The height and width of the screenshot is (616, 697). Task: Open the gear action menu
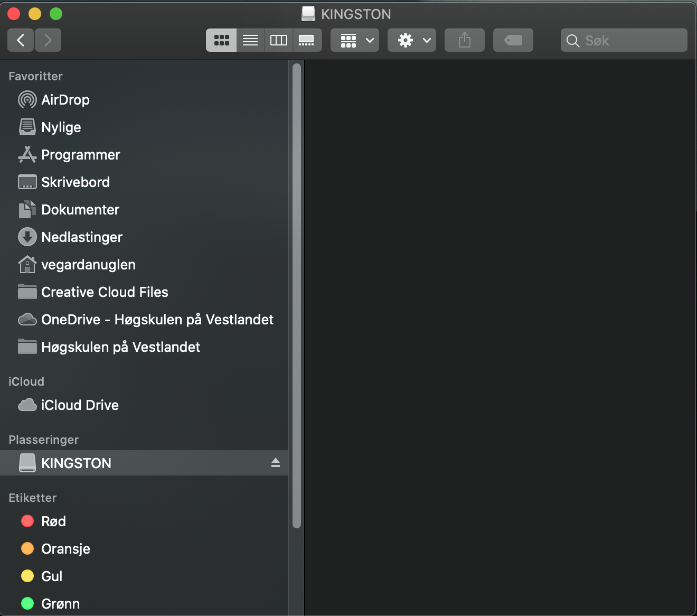click(x=412, y=40)
